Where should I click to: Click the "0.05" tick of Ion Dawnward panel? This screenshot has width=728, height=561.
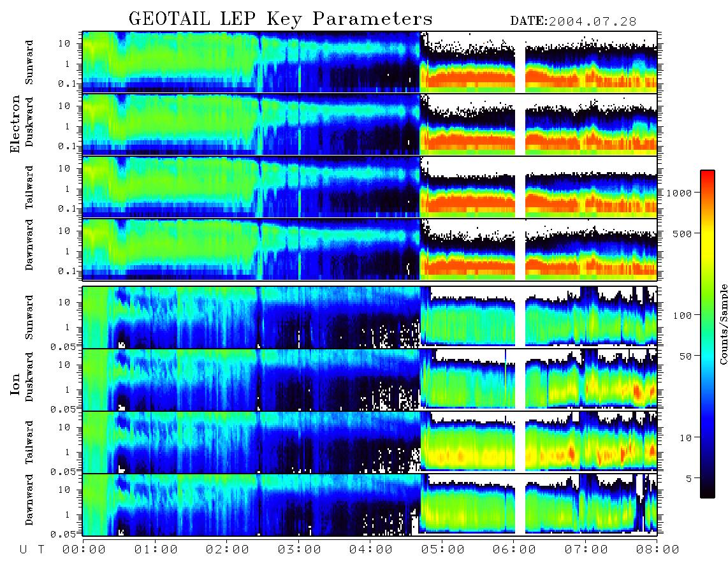[x=62, y=534]
